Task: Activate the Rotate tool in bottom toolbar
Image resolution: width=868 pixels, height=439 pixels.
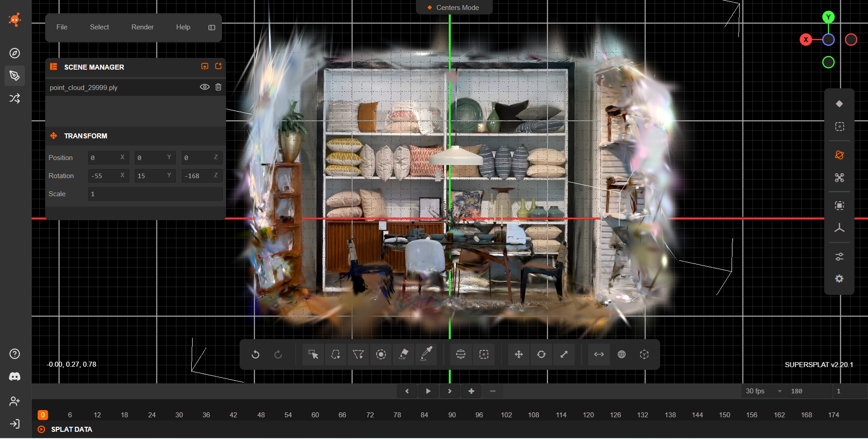Action: pyautogui.click(x=541, y=354)
